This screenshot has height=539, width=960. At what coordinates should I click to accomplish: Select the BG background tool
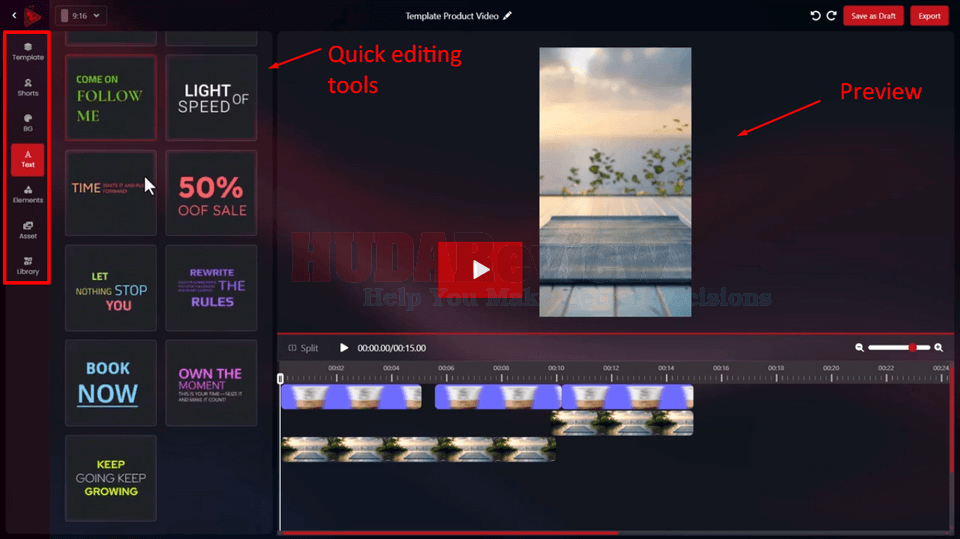point(28,122)
